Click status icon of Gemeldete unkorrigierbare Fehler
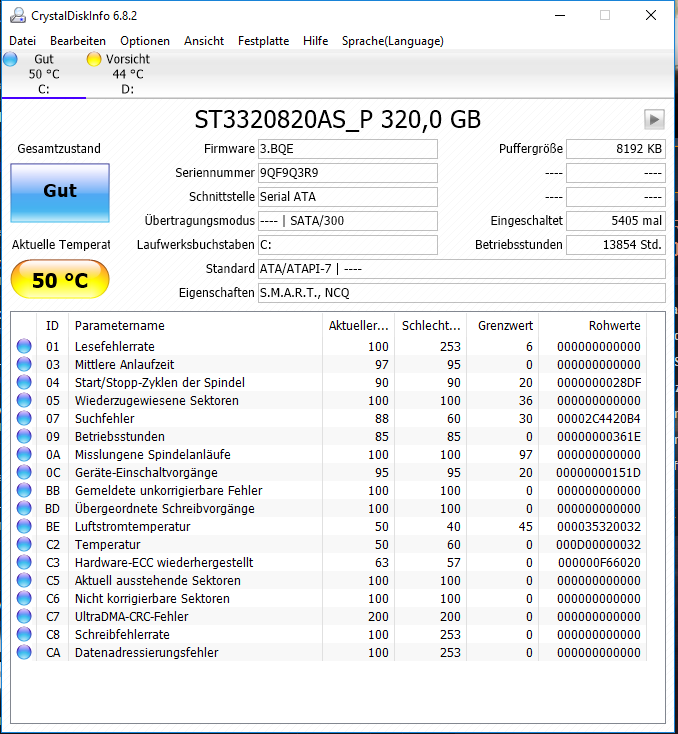This screenshot has width=678, height=734. 24,490
